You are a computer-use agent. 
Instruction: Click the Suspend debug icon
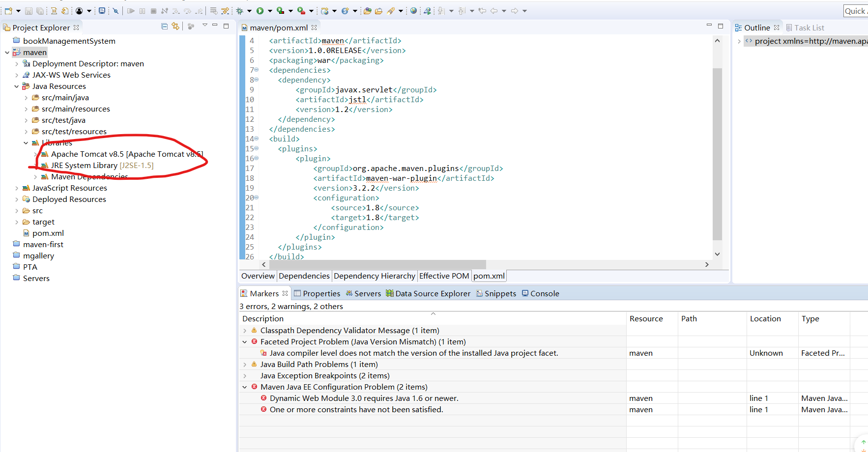143,11
